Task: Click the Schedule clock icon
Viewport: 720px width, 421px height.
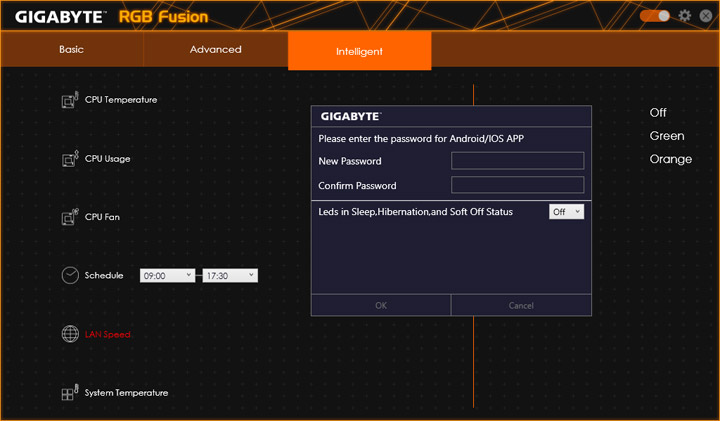Action: coord(70,275)
